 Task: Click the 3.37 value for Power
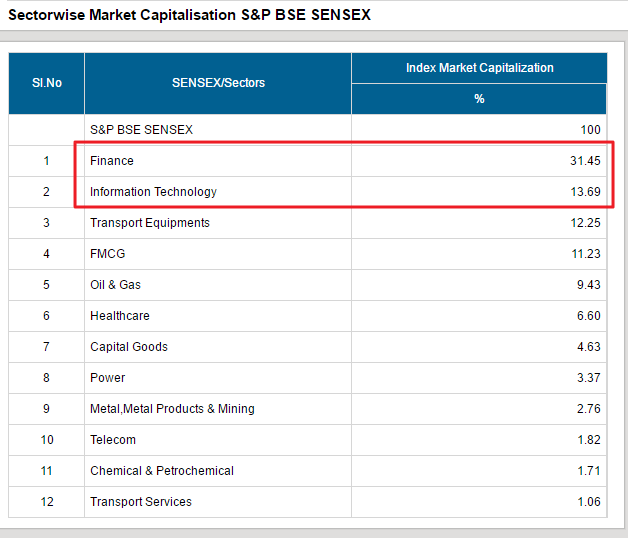point(588,378)
